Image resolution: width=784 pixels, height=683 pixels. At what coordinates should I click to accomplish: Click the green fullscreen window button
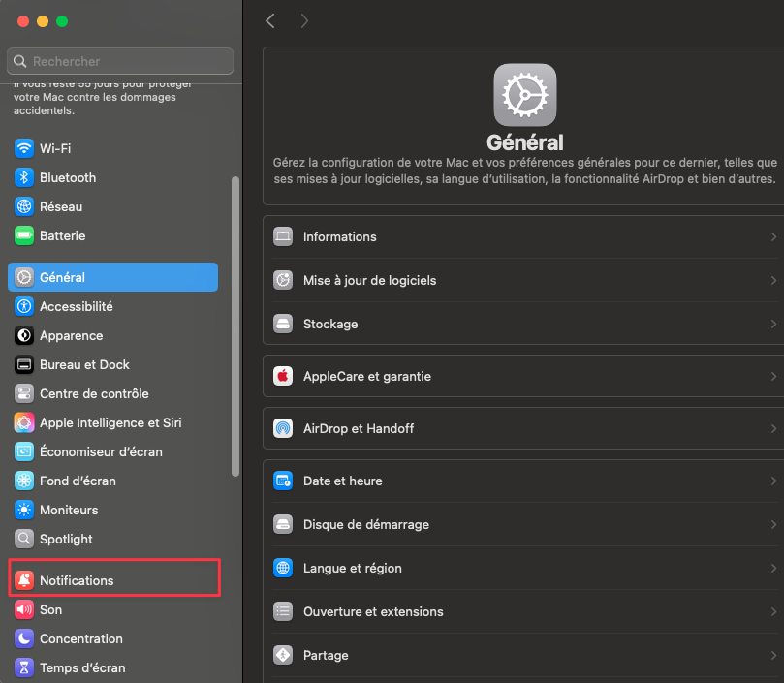tap(62, 21)
